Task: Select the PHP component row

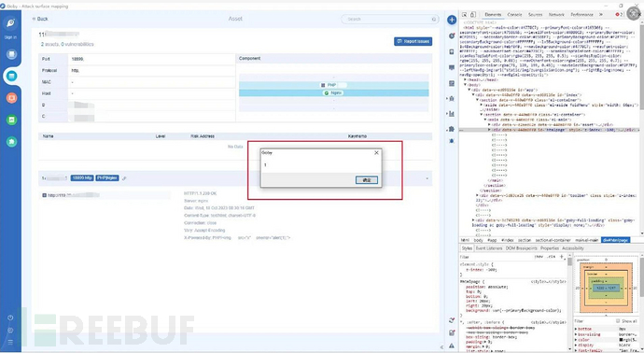Action: coord(333,85)
